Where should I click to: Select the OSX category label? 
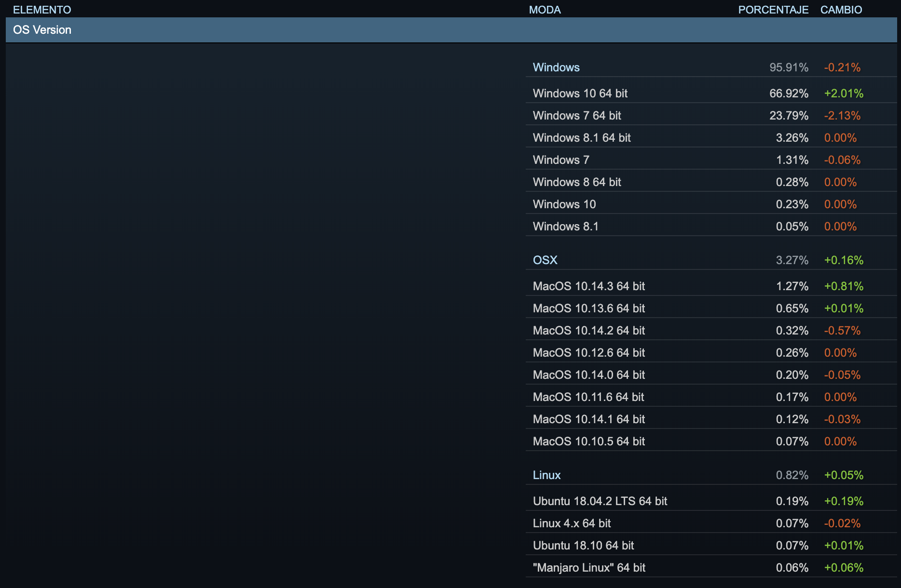pyautogui.click(x=545, y=260)
